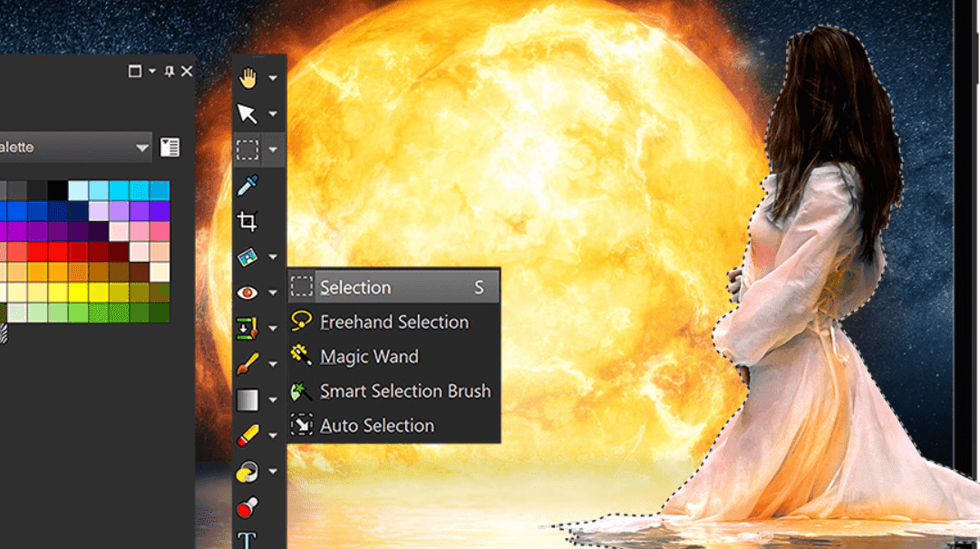Open the Pan tool flyout arrow
Screen dimensions: 980x549
click(x=273, y=78)
